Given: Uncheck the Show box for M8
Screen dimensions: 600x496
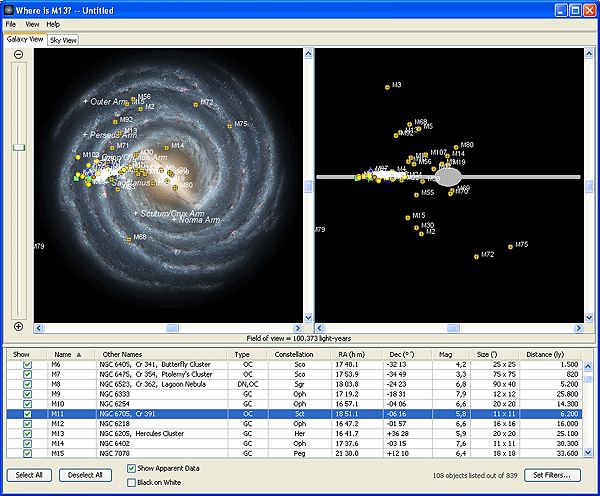Looking at the screenshot, I should tap(27, 384).
